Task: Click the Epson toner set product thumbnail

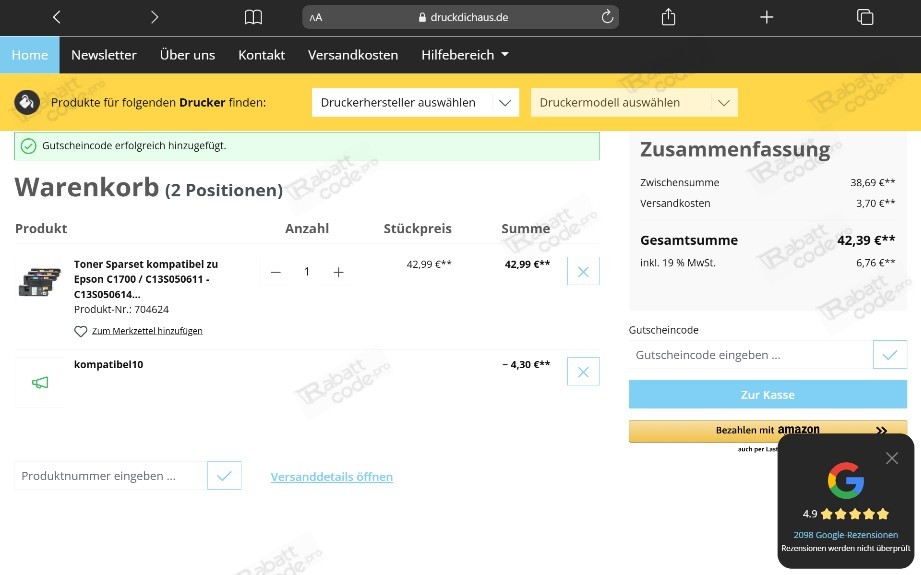Action: point(39,281)
